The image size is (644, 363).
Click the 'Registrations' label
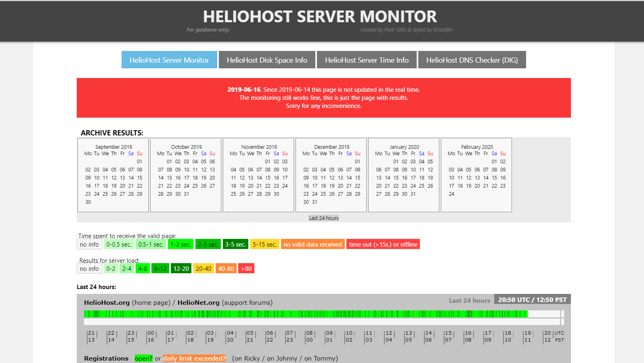click(x=106, y=358)
